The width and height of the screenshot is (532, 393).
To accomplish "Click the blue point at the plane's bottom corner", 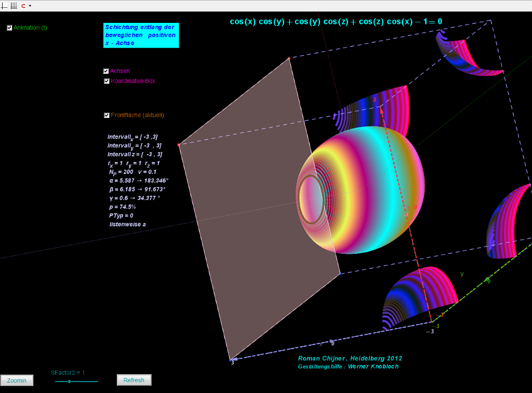I will 230,359.
